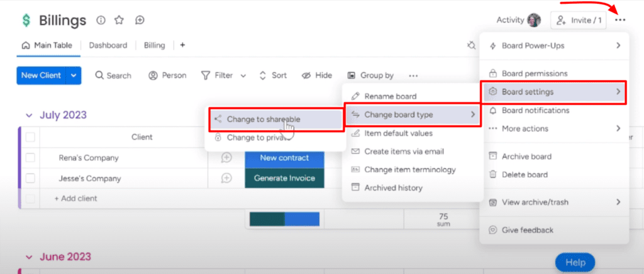Image resolution: width=644 pixels, height=274 pixels.
Task: Open the three-dot board menu top right
Action: click(620, 20)
